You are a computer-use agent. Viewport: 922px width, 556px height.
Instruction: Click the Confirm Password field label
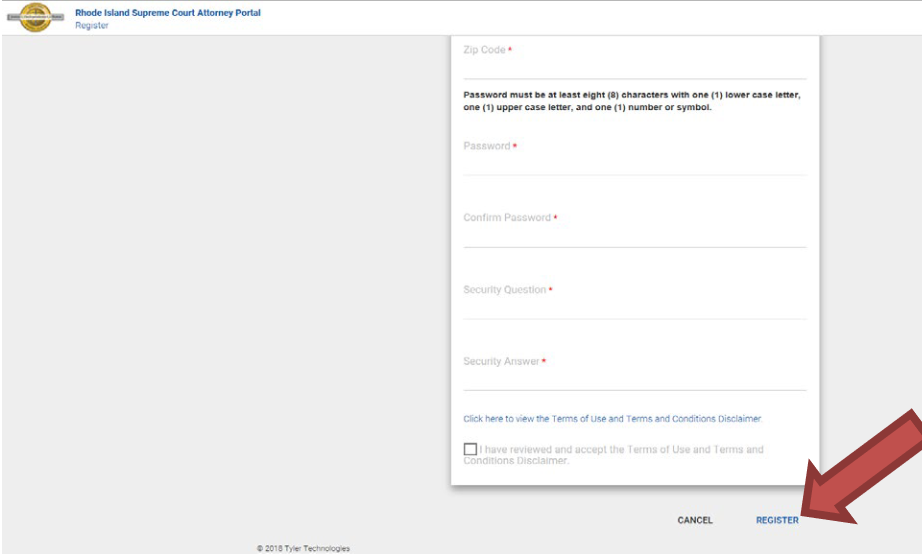(507, 218)
